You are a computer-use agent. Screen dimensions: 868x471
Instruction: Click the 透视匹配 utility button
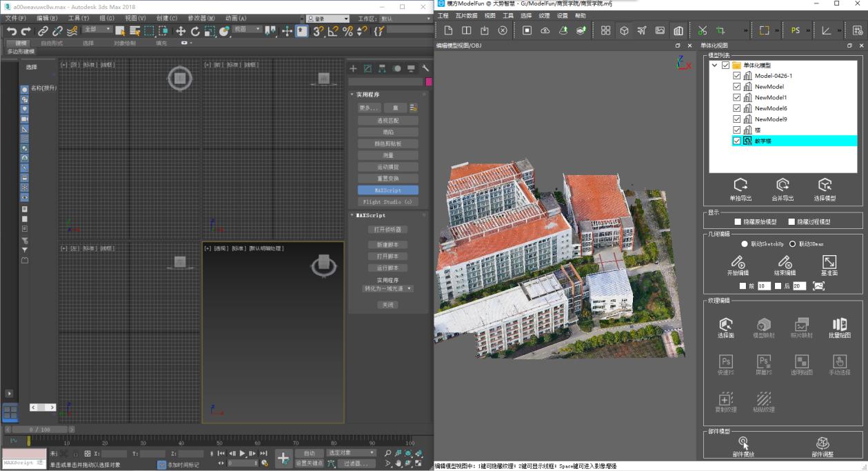pos(388,121)
